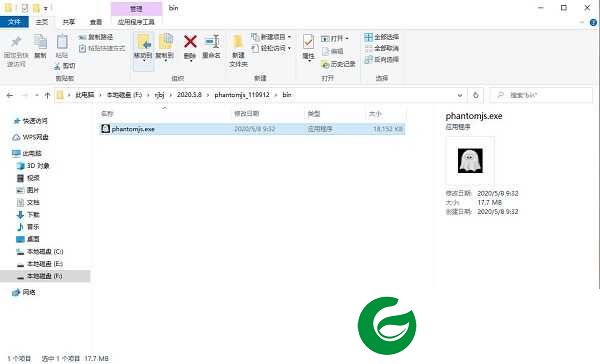Click the Forward navigation arrow

(25, 95)
